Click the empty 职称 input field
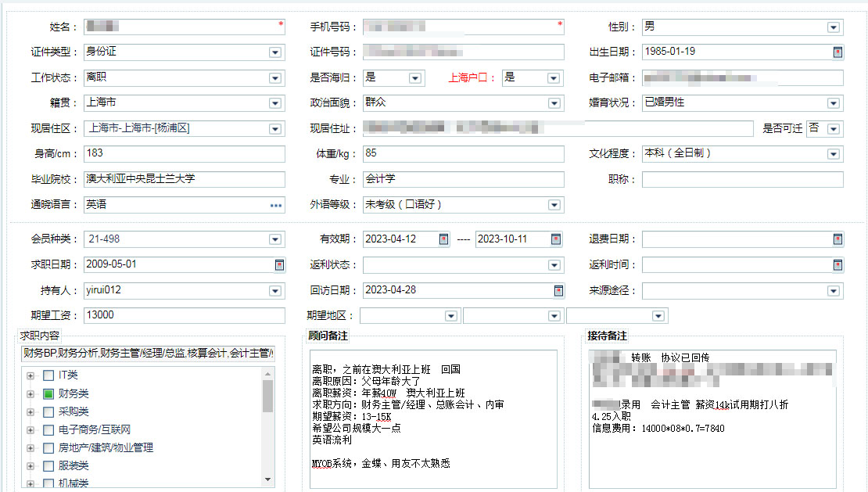 point(743,179)
